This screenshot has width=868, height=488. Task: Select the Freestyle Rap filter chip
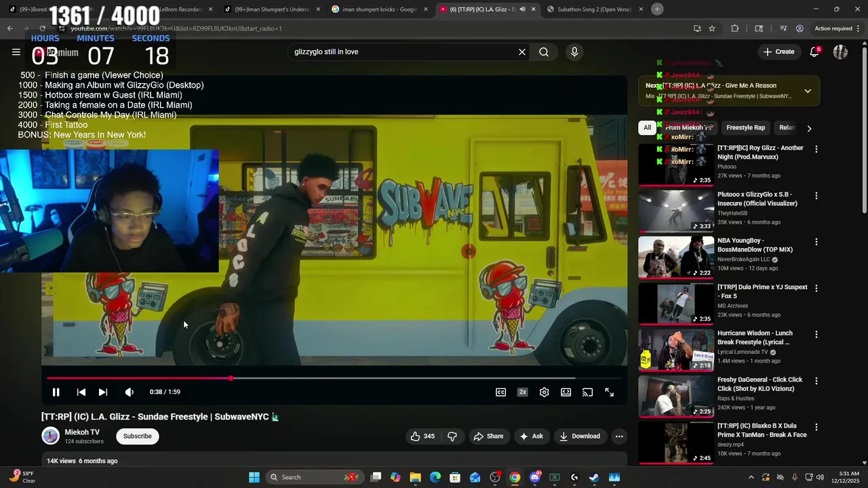tap(745, 127)
